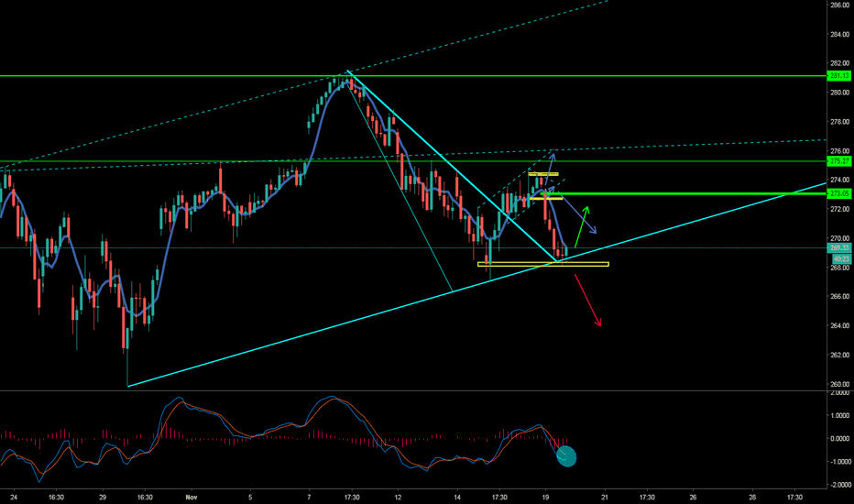Select the long yellow support rectangle near 268

coord(543,264)
